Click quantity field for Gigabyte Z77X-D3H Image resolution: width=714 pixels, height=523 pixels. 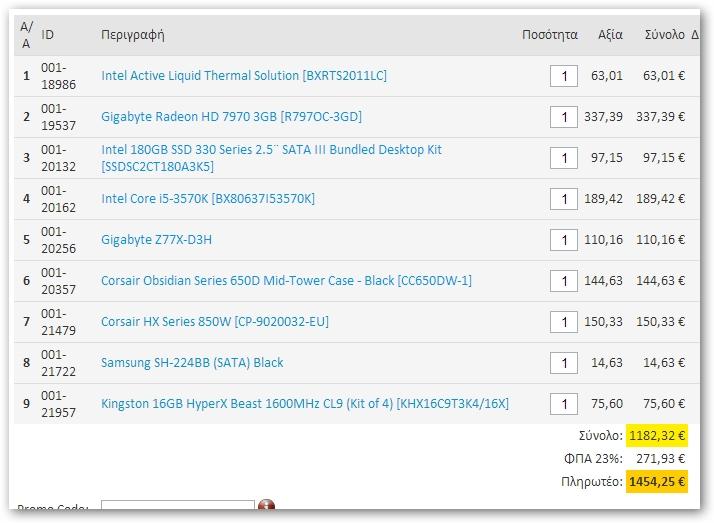click(x=564, y=240)
